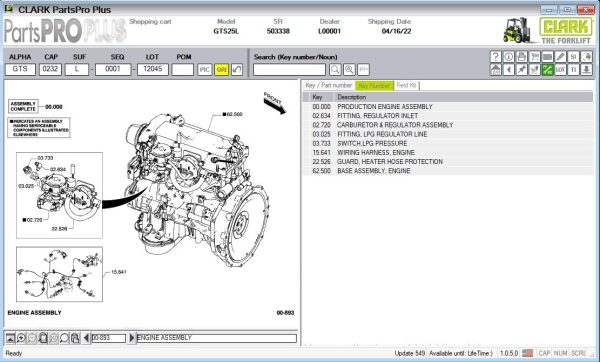
Task: Select row BASE ASSEMBLY, ENGINE
Action: click(x=448, y=171)
